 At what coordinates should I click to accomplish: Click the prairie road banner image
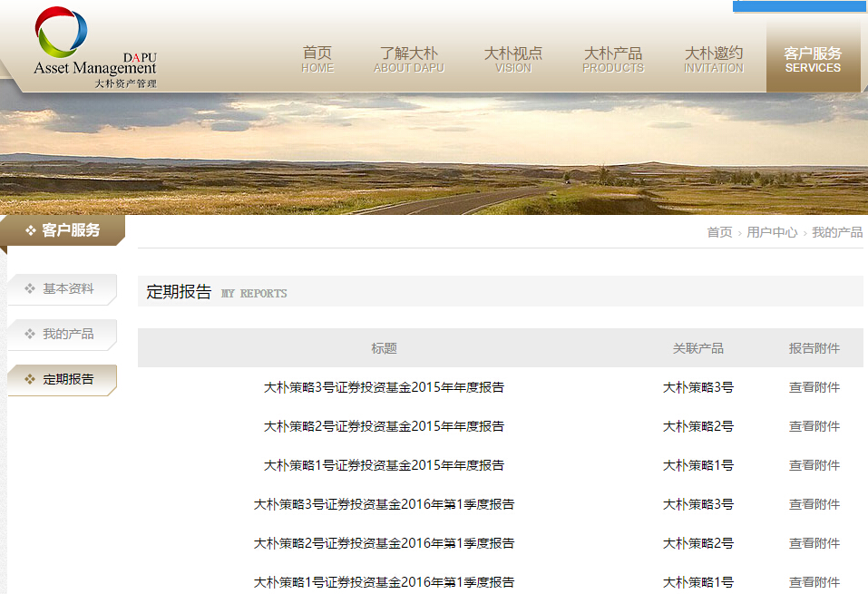click(x=434, y=154)
